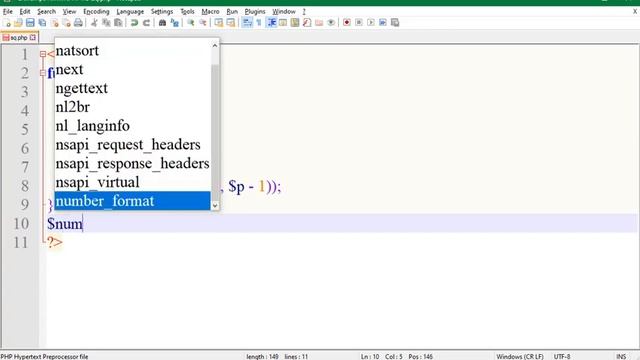Open the View menu
The height and width of the screenshot is (360, 640).
69,11
